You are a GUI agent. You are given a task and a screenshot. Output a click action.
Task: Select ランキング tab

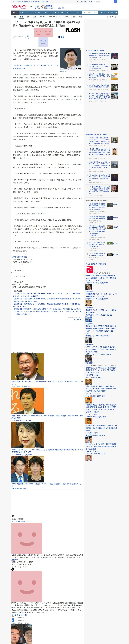click(70, 12)
